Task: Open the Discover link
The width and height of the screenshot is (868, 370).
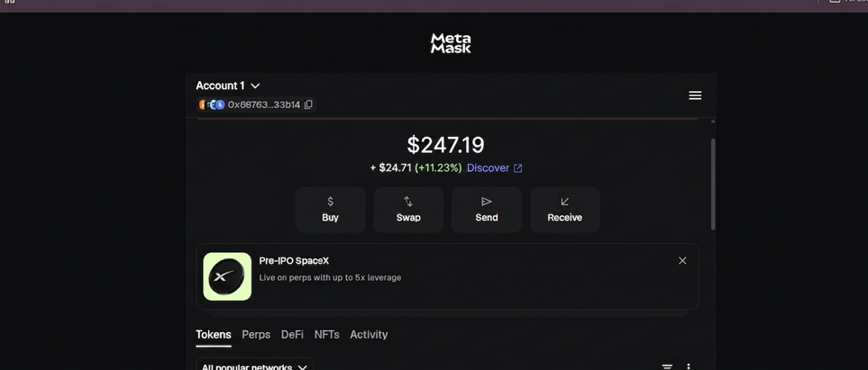Action: [494, 167]
